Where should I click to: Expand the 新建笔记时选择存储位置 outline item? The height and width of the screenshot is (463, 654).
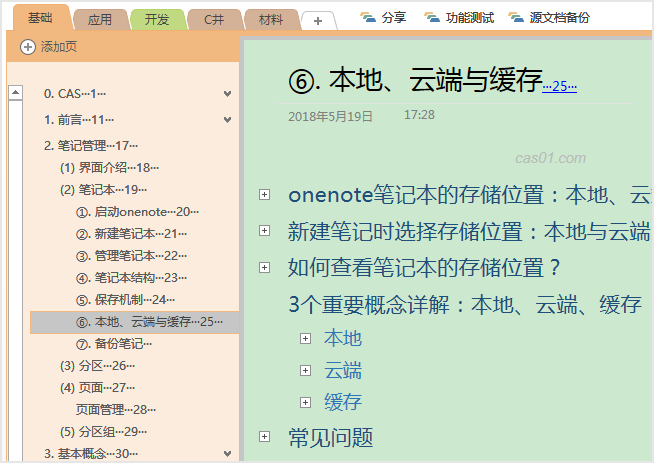pyautogui.click(x=264, y=231)
